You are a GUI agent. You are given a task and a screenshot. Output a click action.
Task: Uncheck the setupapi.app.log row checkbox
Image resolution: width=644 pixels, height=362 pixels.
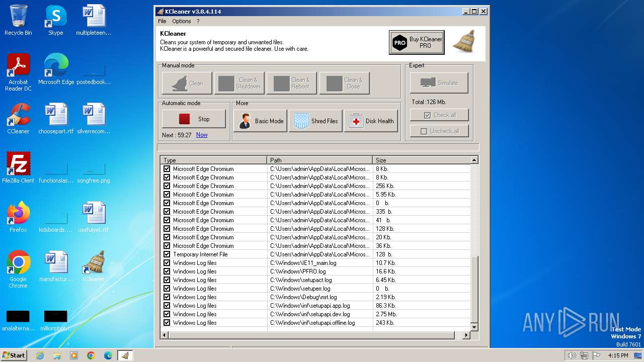(167, 306)
